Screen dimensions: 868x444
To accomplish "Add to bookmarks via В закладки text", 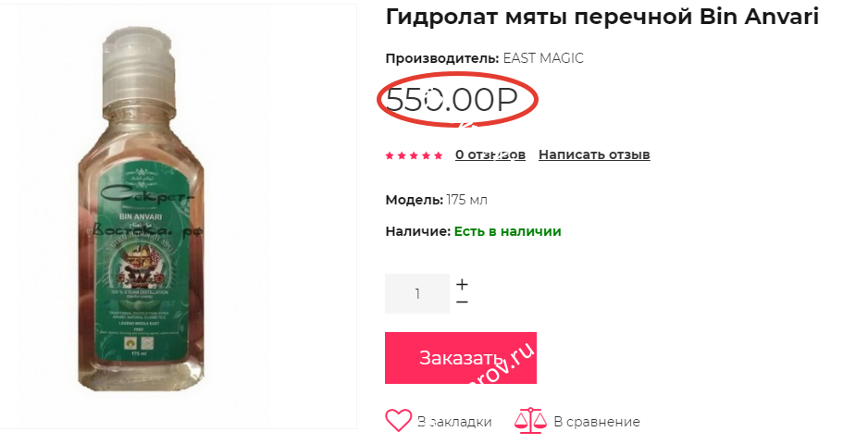I will coord(454,422).
